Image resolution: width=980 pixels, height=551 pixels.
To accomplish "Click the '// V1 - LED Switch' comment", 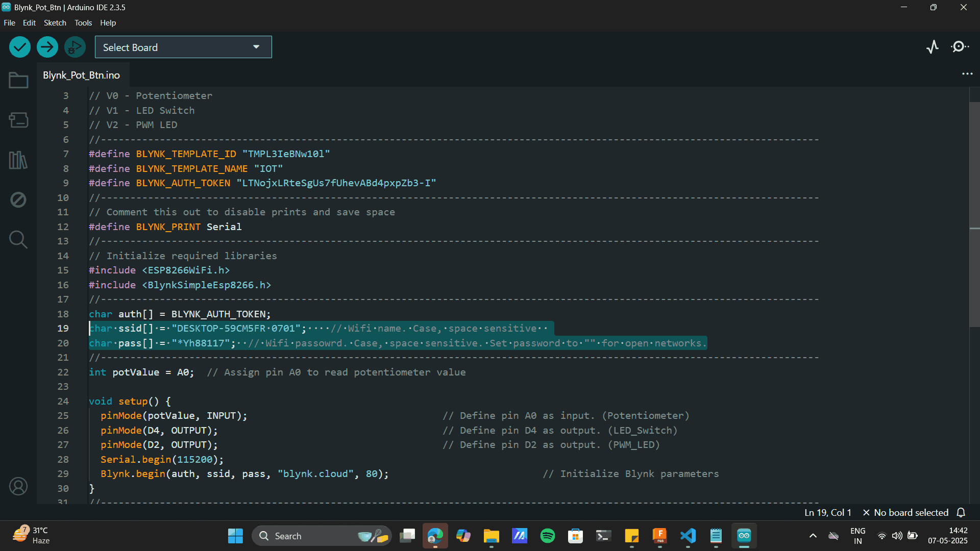I will pos(141,111).
